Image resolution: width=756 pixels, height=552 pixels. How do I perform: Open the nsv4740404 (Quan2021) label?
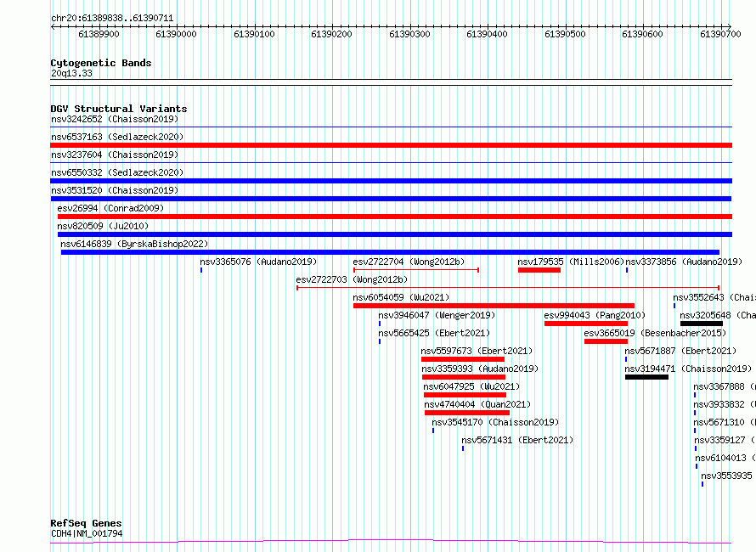(477, 404)
